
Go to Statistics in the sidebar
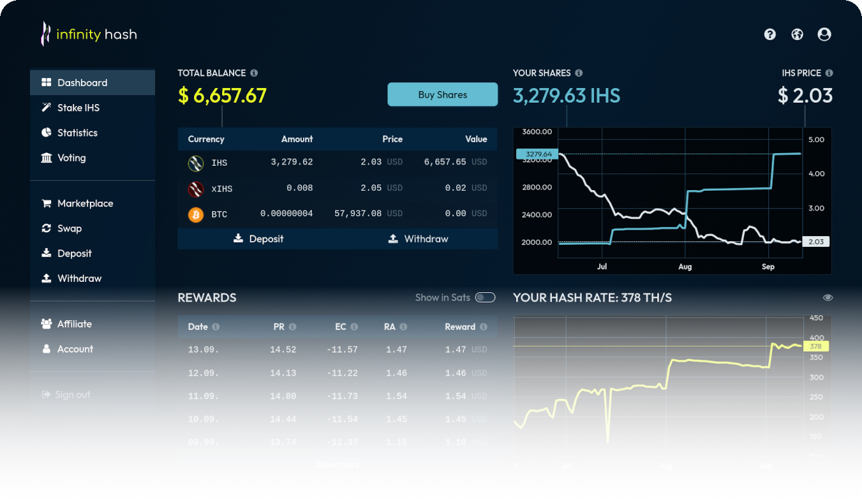pos(93,133)
